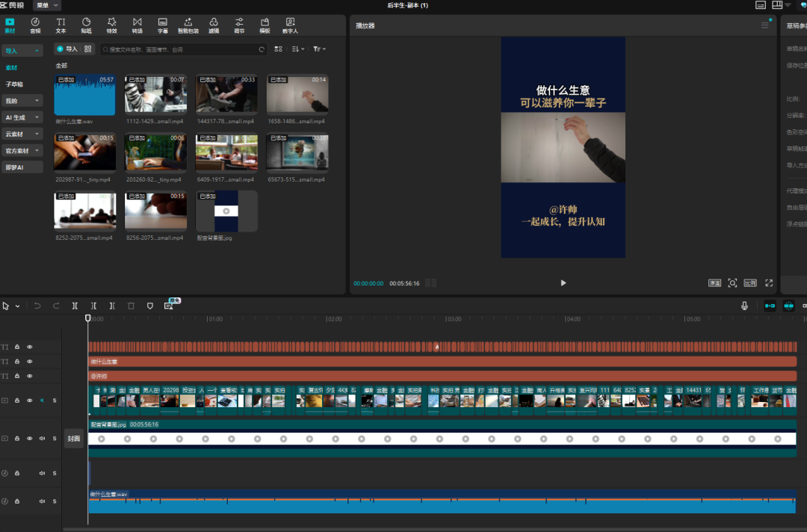Screen dimensions: 807x532
Task: Click the delete-left trim tool
Action: click(93, 306)
